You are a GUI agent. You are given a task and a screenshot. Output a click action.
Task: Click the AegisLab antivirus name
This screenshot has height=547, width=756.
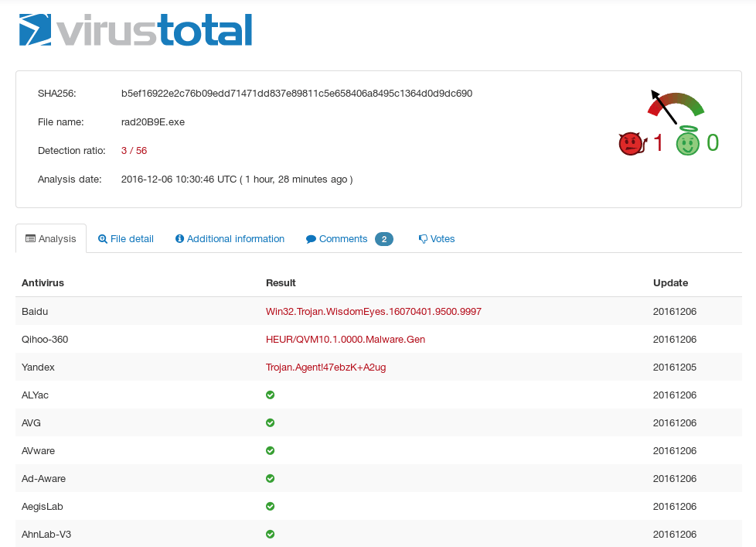point(43,507)
